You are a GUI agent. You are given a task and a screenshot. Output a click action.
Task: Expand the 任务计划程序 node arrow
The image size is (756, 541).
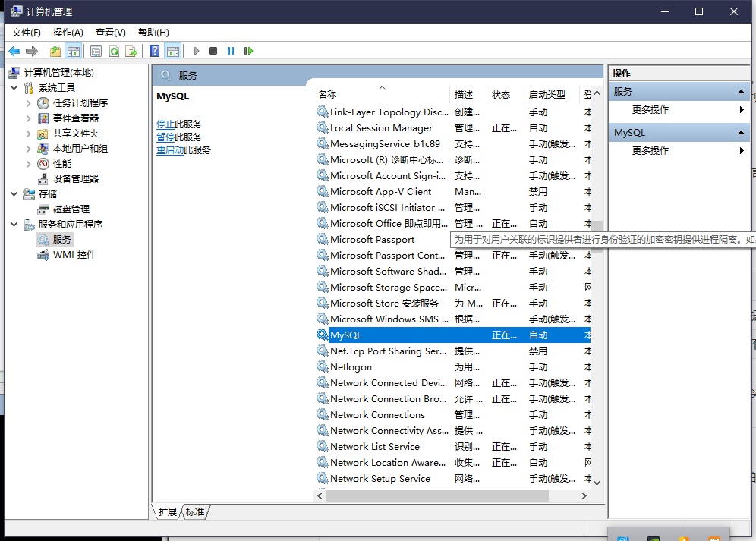coord(28,103)
